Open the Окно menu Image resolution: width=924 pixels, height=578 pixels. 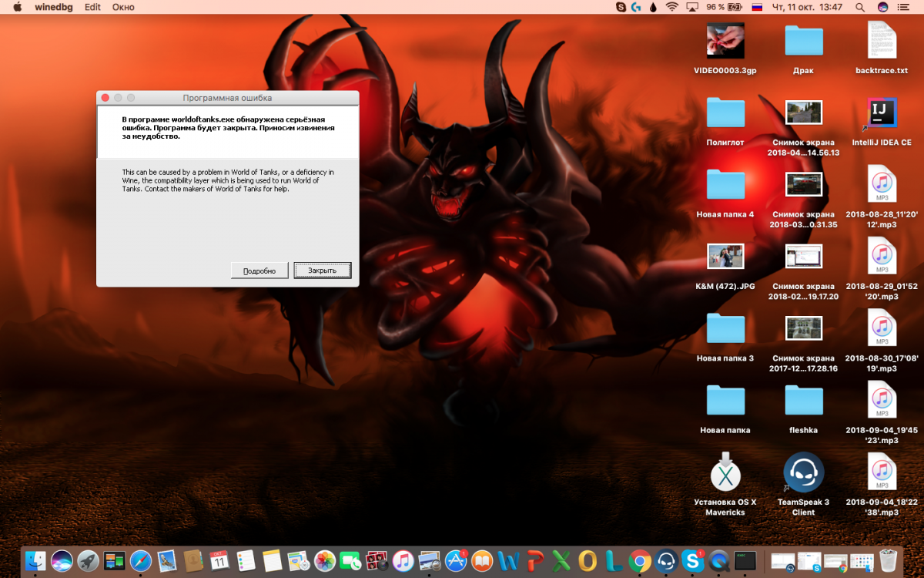point(123,7)
